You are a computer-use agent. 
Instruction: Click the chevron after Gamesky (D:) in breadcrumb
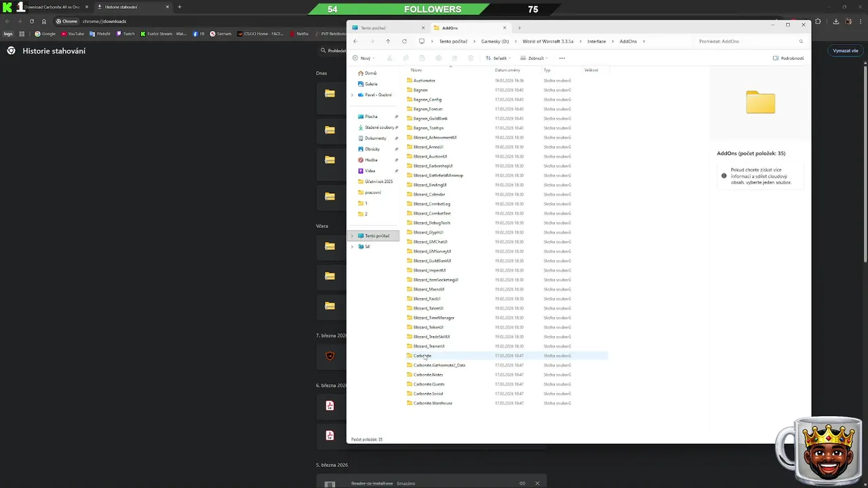[x=515, y=41]
